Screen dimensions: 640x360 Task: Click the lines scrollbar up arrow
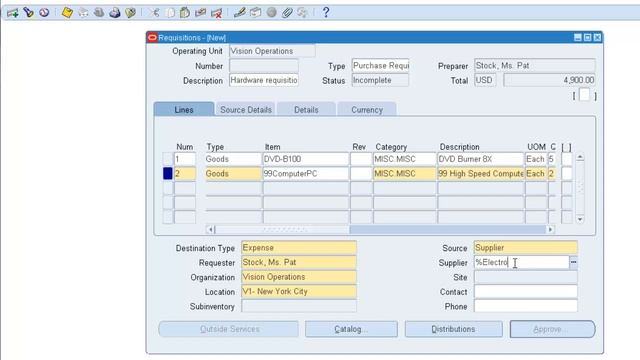tap(580, 157)
